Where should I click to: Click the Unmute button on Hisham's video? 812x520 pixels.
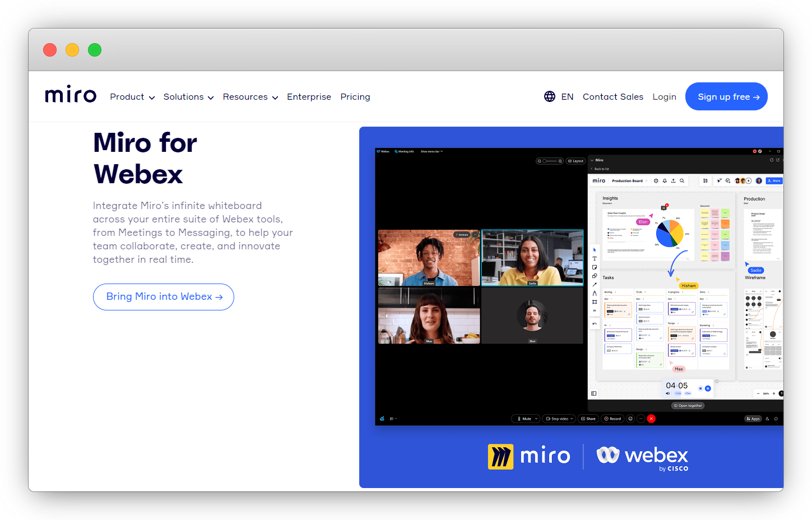tap(462, 235)
